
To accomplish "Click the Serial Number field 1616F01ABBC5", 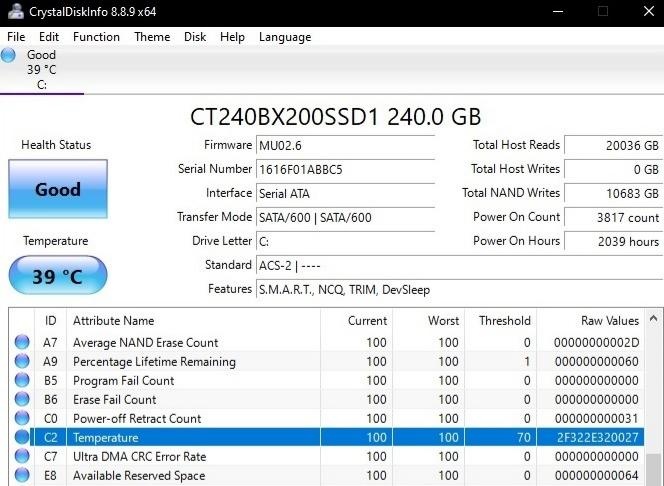I will pyautogui.click(x=345, y=170).
